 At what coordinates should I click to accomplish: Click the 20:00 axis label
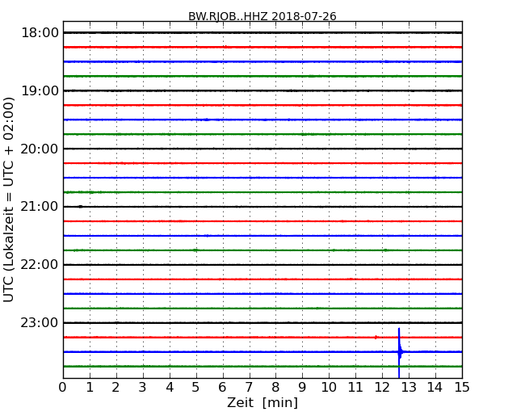(x=40, y=149)
